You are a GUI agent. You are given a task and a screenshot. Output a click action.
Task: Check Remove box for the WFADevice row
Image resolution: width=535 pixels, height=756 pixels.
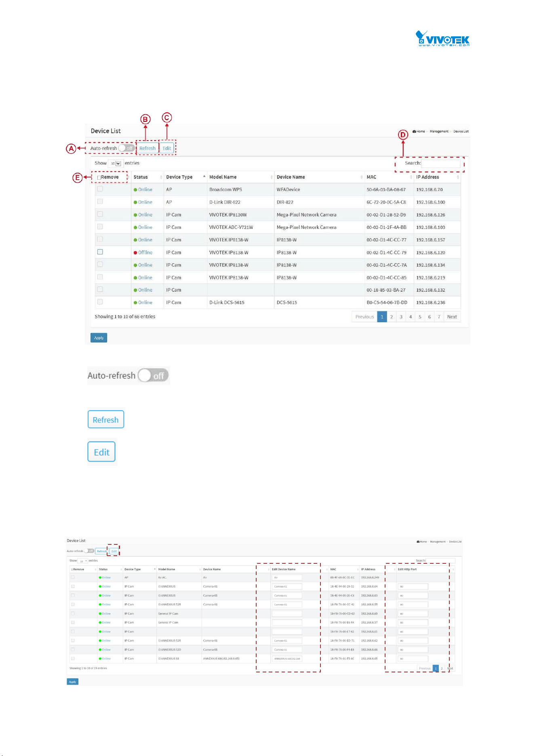coord(100,189)
